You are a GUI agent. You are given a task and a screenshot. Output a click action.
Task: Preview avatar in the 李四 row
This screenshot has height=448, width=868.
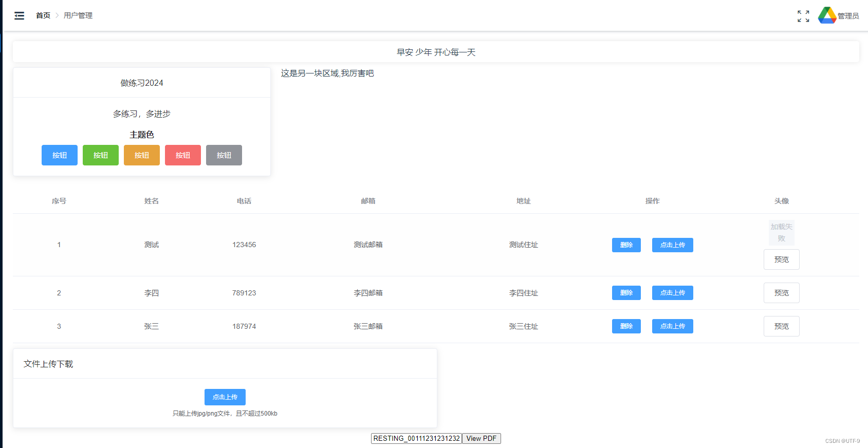pos(782,293)
